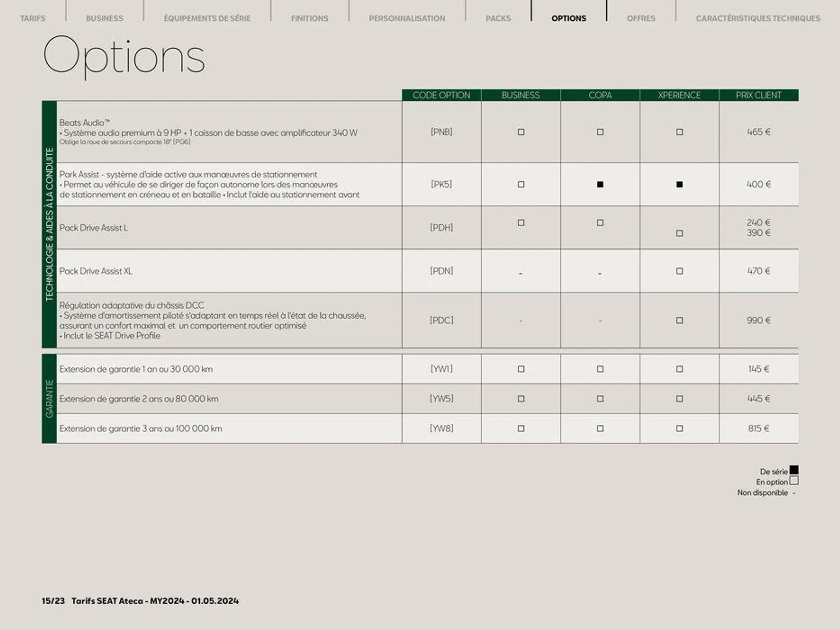The height and width of the screenshot is (630, 840).
Task: Click option code [YW8]
Action: click(441, 428)
